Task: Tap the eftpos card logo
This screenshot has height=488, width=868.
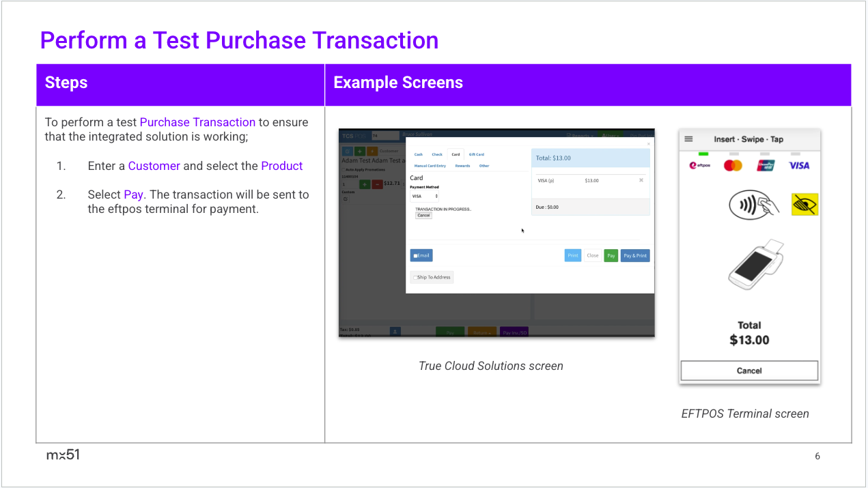Action: click(x=700, y=165)
